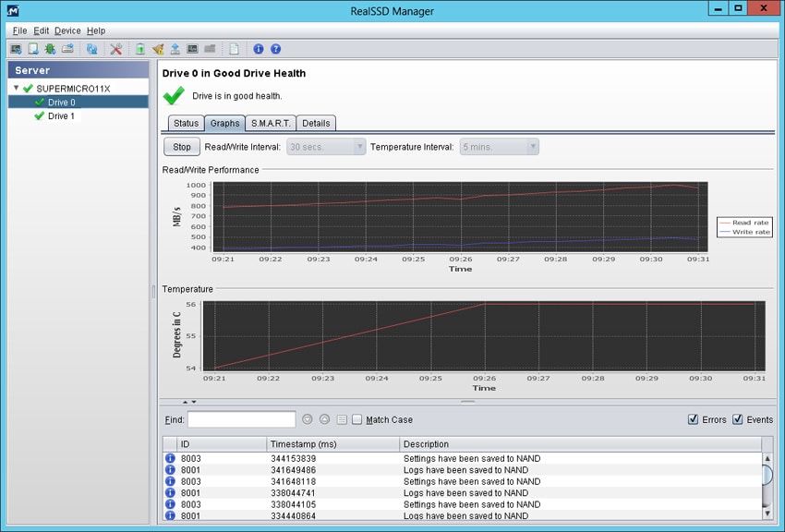The width and height of the screenshot is (785, 532).
Task: Switch to the Status tab
Action: (x=187, y=123)
